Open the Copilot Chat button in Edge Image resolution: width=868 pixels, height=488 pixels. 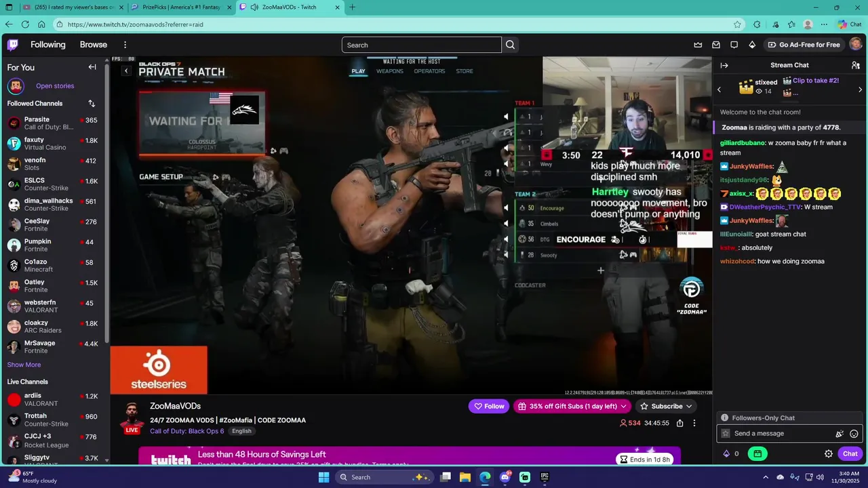point(850,24)
